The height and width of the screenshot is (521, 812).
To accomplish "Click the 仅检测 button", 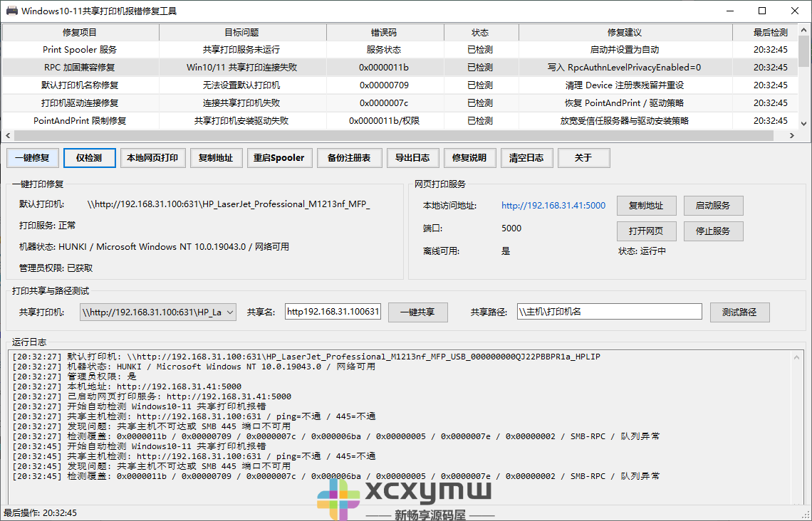I will (x=89, y=158).
